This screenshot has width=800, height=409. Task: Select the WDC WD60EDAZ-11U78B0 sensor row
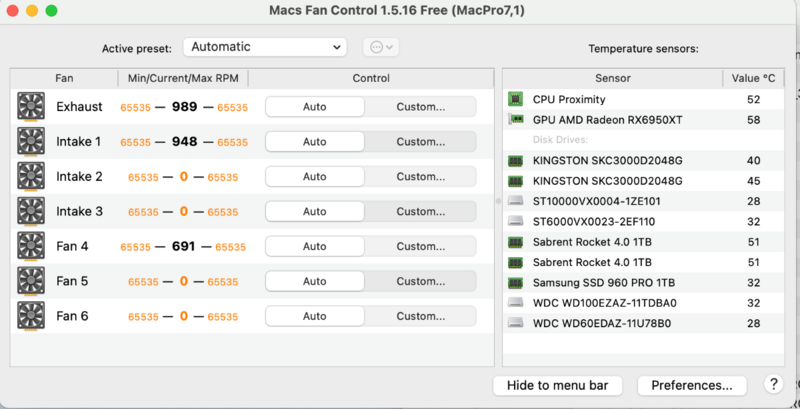click(643, 323)
